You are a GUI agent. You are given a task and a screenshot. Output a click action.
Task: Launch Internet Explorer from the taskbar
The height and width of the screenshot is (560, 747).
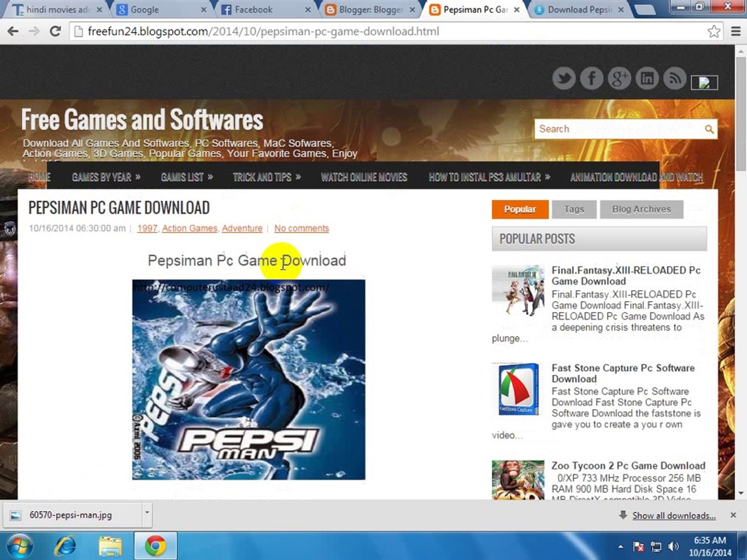(x=66, y=546)
